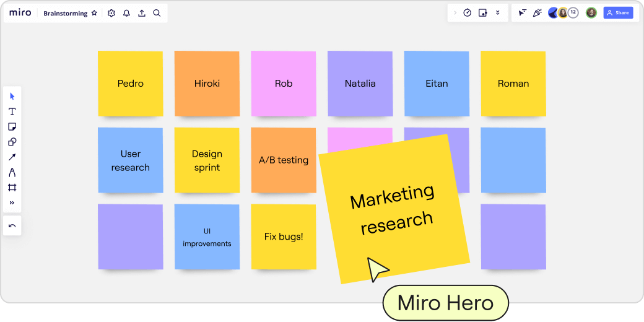Image resolution: width=644 pixels, height=322 pixels.
Task: Star the Brainstorming board as favorite
Action: tap(94, 13)
